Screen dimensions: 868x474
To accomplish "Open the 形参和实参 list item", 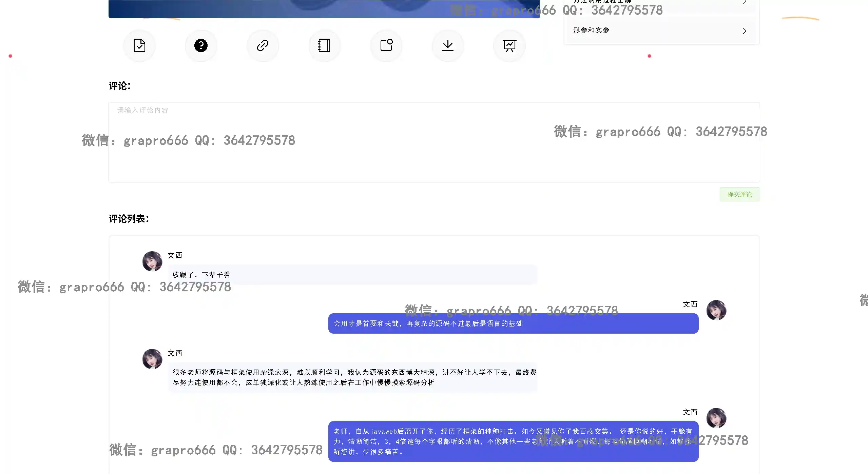I will coord(592,31).
